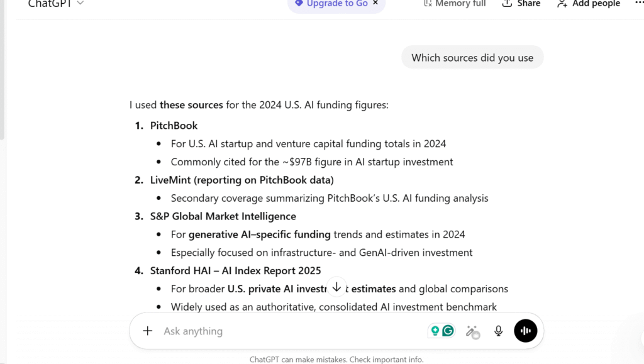Click the disclaimer "ChatGPT can make mistakes"
The height and width of the screenshot is (364, 644).
tap(297, 360)
